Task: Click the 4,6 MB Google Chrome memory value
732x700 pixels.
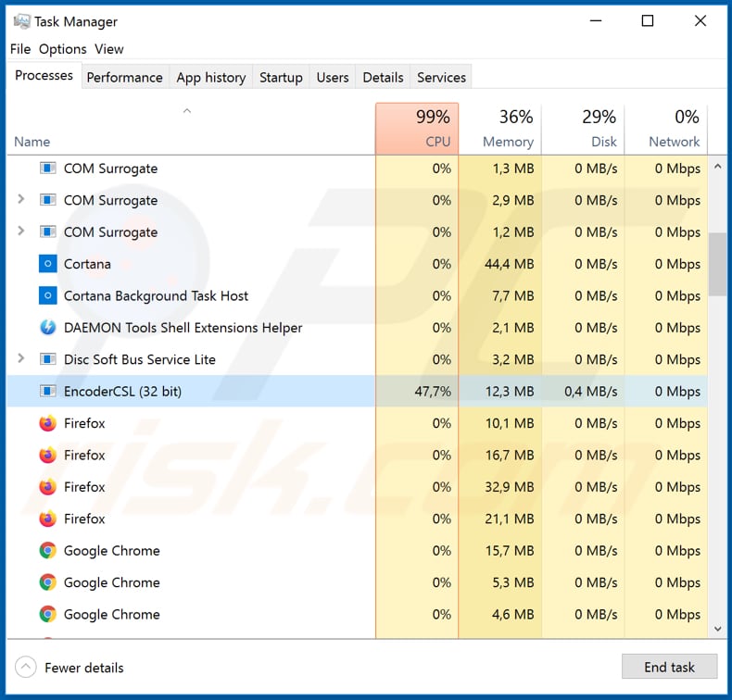Action: coord(513,614)
